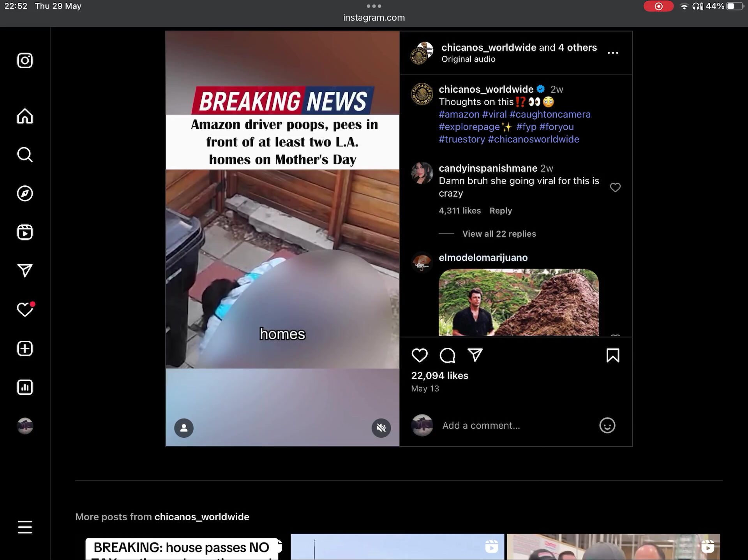Open the emoji picker for comments
The height and width of the screenshot is (560, 748).
[607, 425]
